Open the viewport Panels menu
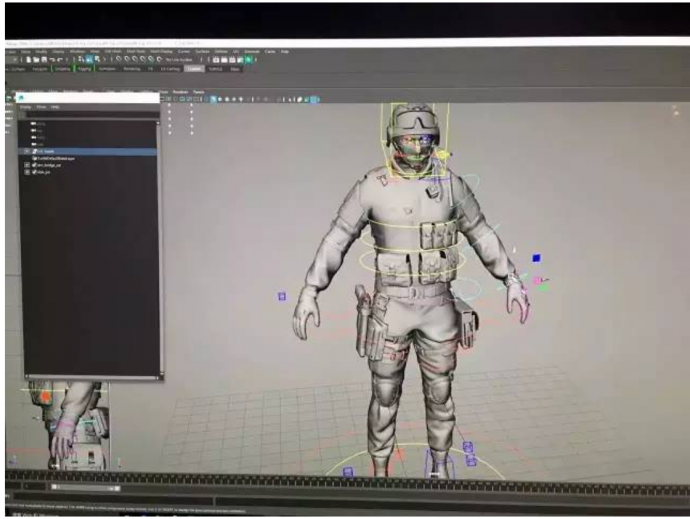This screenshot has height=519, width=690. (x=198, y=92)
